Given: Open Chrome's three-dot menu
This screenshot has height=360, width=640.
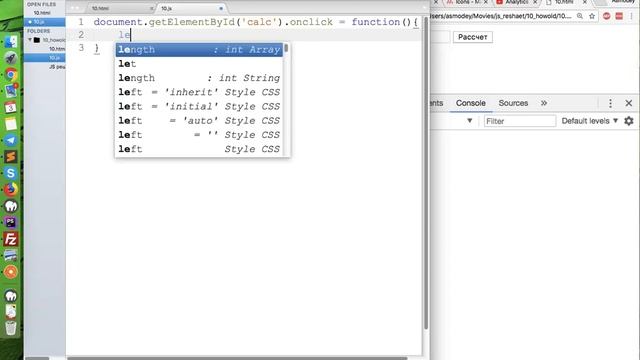Looking at the screenshot, I should pos(631,16).
